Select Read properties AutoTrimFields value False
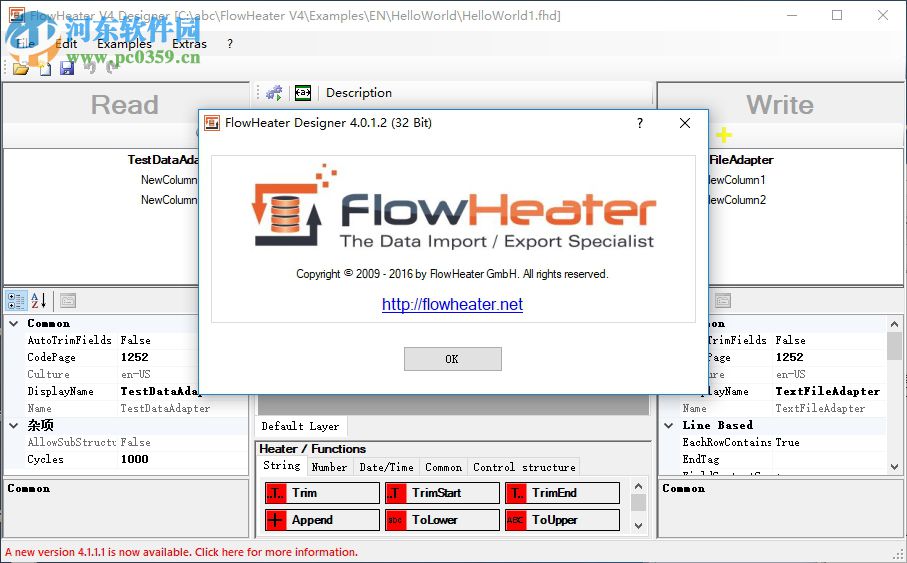Image resolution: width=907 pixels, height=563 pixels. (135, 340)
